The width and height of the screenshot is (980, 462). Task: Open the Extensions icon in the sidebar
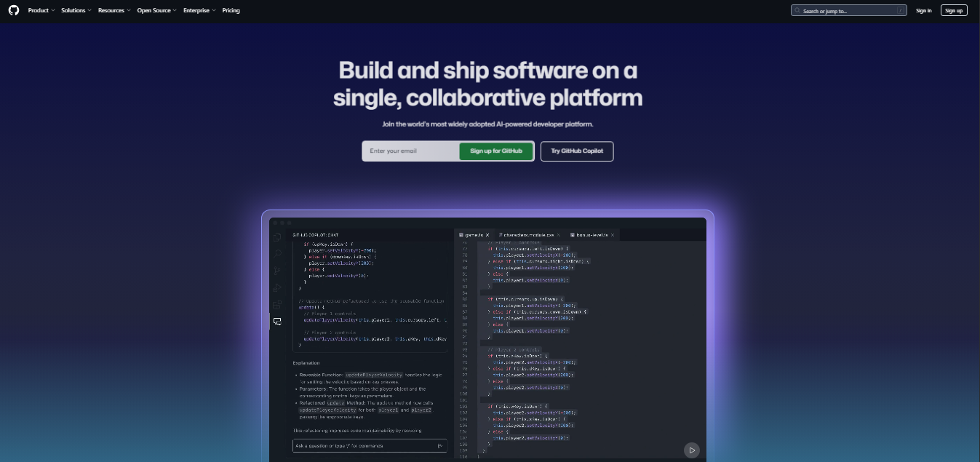pos(277,304)
